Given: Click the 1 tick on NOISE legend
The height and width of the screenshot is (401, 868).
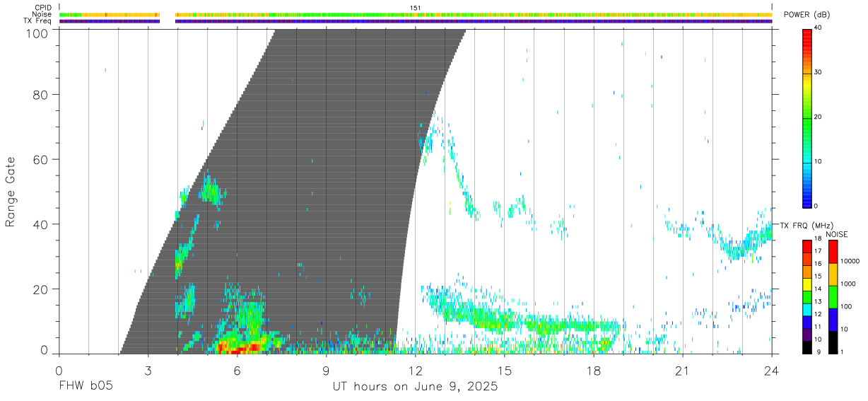Looking at the screenshot, I should (x=843, y=351).
